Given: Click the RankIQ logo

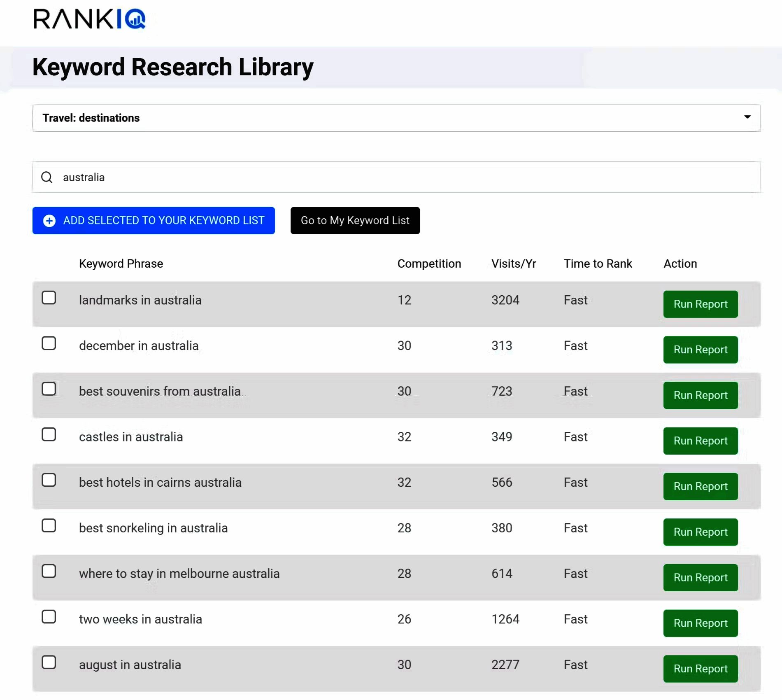Looking at the screenshot, I should click(x=89, y=19).
